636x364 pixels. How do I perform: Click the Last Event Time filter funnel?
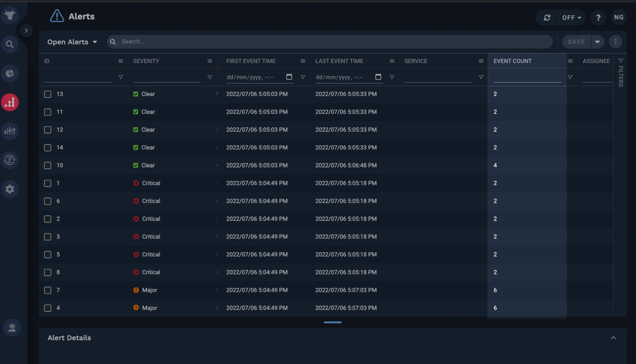(392, 77)
